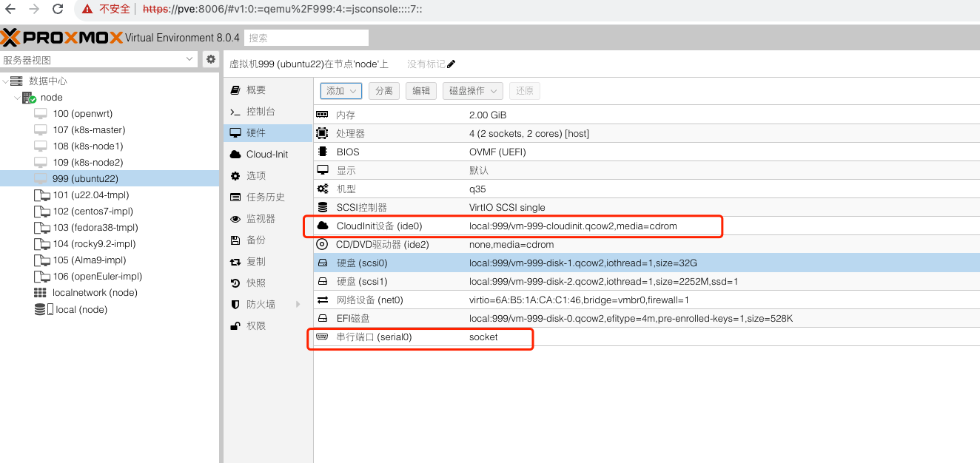Collapse the node tree item
Screen dimensions: 980x463
tap(18, 98)
